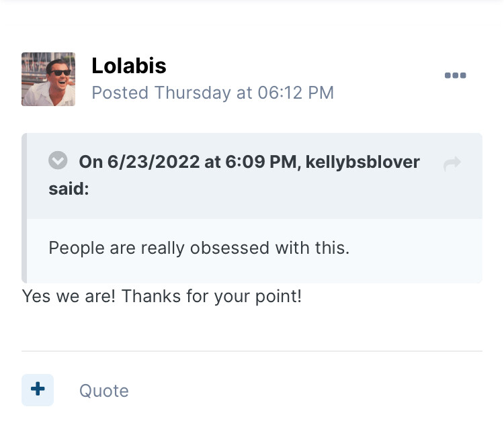Collapse the quoted post with chevron icon

[58, 161]
